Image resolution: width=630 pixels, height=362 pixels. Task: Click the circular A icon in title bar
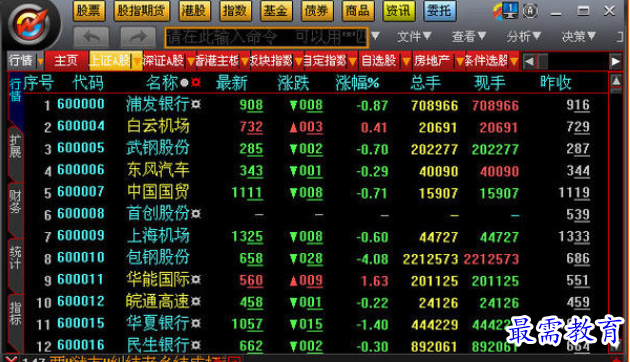(530, 11)
